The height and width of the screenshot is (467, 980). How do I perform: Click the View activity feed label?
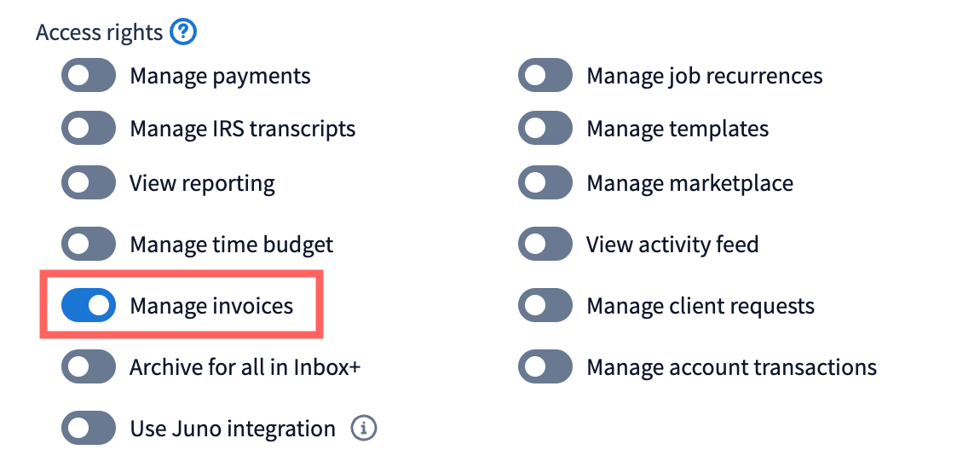tap(672, 245)
